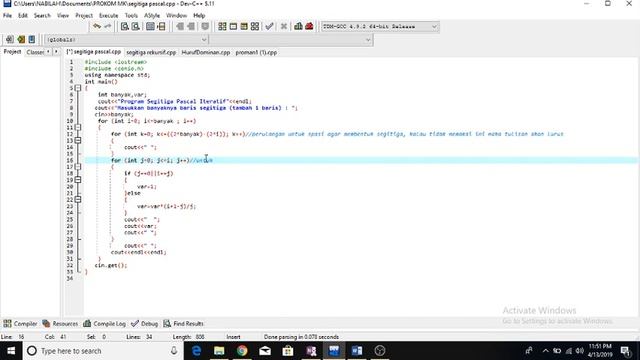Click the toolbar icon right of the Replace magnifier
The height and width of the screenshot is (360, 640).
click(150, 27)
